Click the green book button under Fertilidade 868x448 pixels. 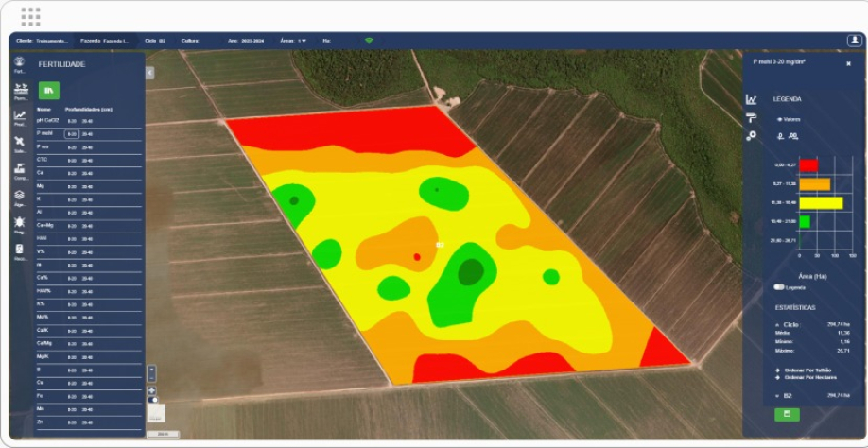coord(49,90)
